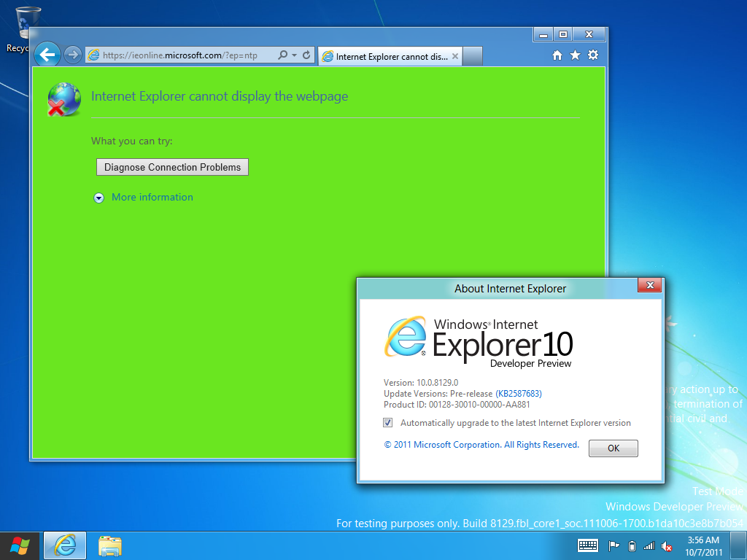The width and height of the screenshot is (747, 560).
Task: Open Favorites with the star icon
Action: tap(575, 55)
